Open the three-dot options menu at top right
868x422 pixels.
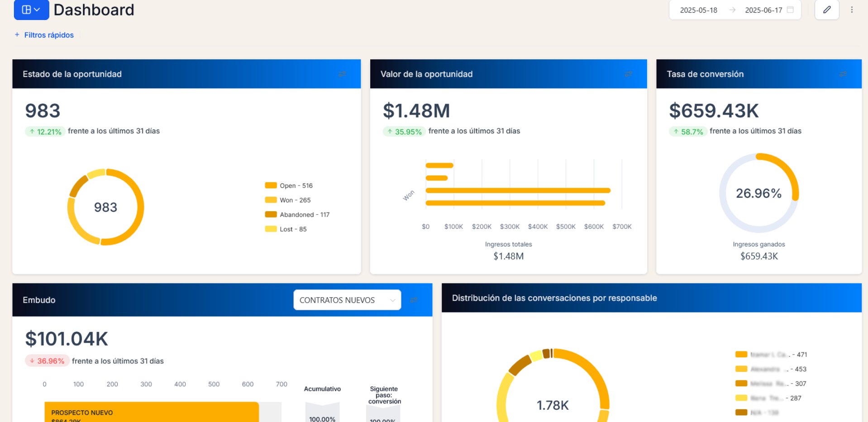point(852,9)
